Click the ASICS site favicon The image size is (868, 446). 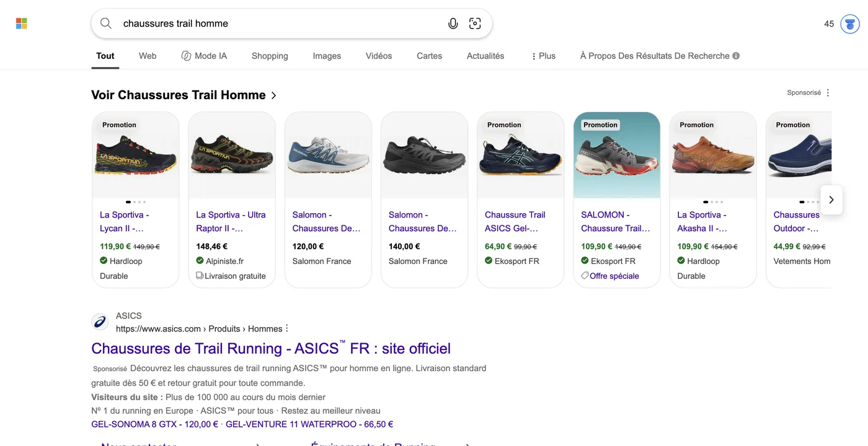(x=100, y=322)
